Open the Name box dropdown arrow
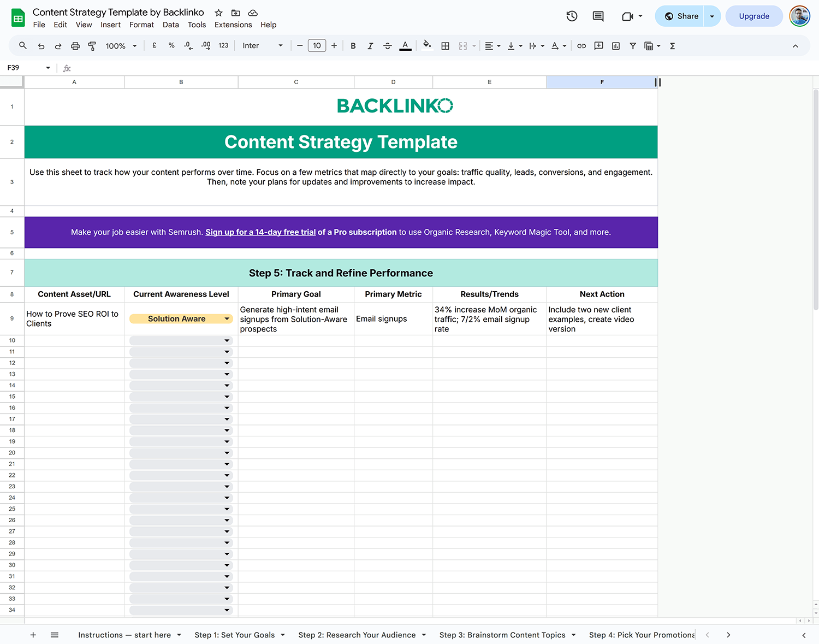Image resolution: width=819 pixels, height=644 pixels. pyautogui.click(x=48, y=68)
